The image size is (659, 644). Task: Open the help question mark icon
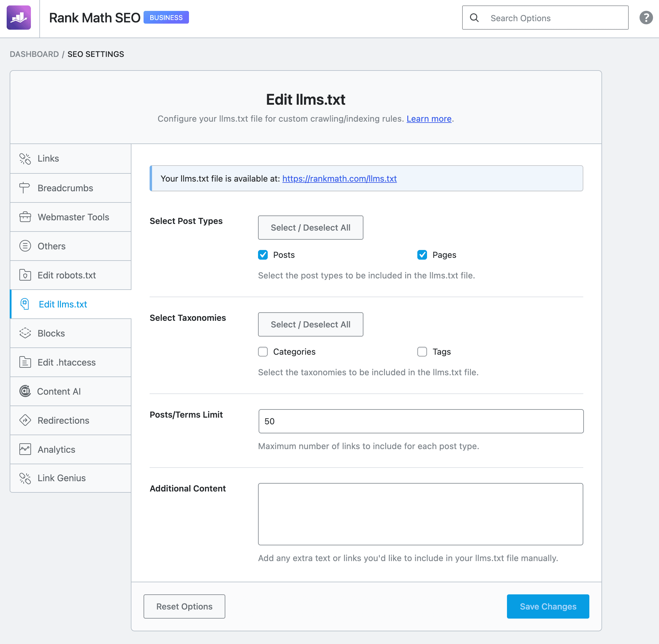(646, 18)
